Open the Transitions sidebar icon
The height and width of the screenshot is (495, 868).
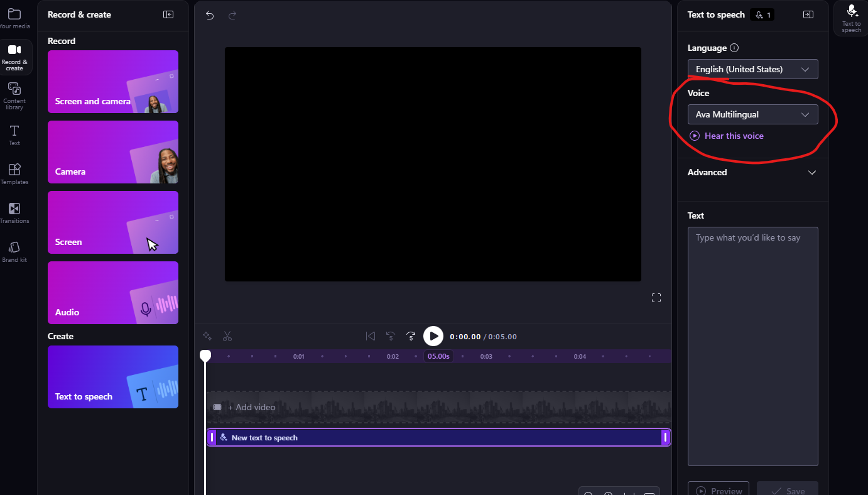[14, 212]
